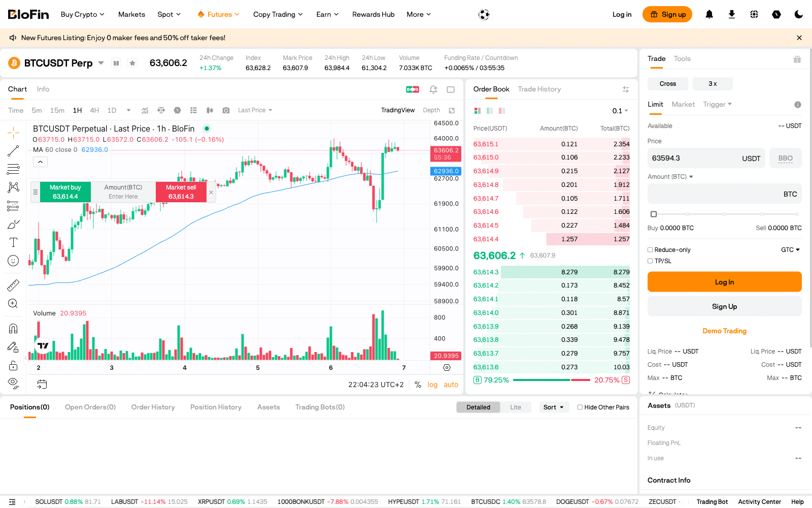The width and height of the screenshot is (812, 508).
Task: Expand chart to fullscreen
Action: tap(452, 110)
